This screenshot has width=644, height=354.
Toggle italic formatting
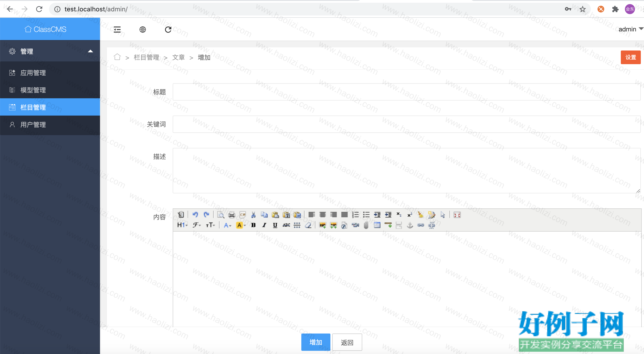[x=264, y=225]
